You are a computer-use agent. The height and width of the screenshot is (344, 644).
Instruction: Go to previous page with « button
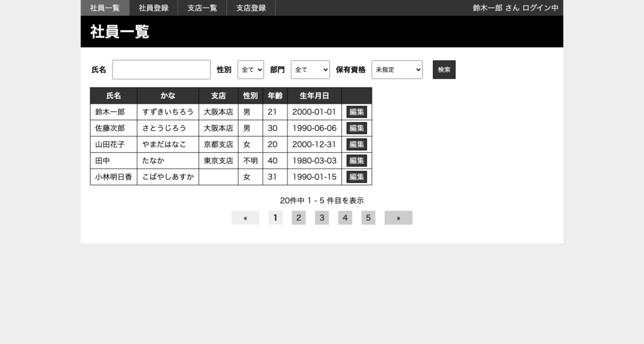point(245,218)
